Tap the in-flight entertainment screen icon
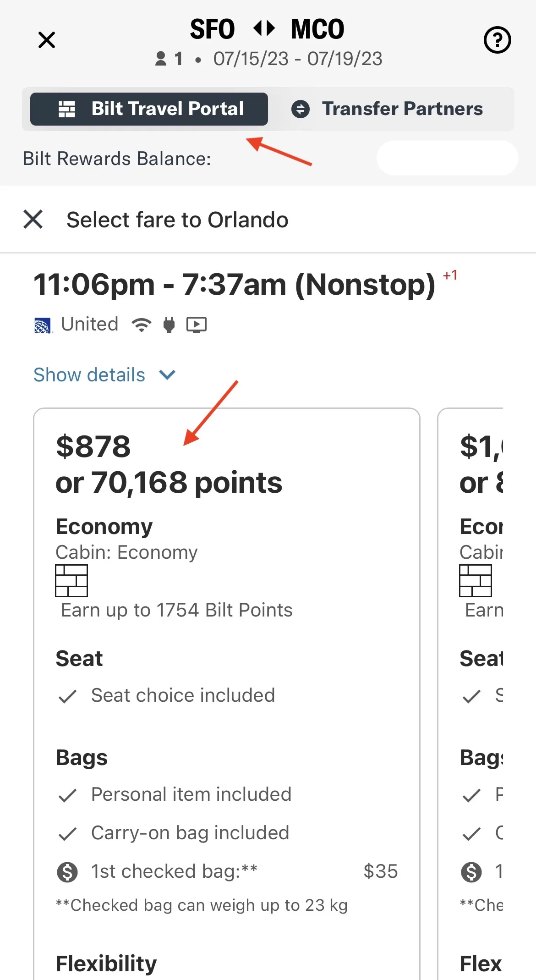Screen dimensions: 536x980 click(197, 325)
